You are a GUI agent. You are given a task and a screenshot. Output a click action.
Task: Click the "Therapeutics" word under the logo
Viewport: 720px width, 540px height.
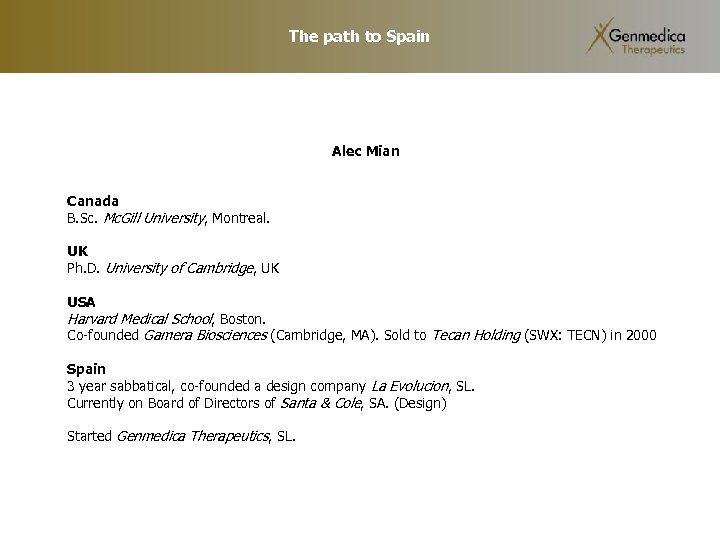coord(654,50)
